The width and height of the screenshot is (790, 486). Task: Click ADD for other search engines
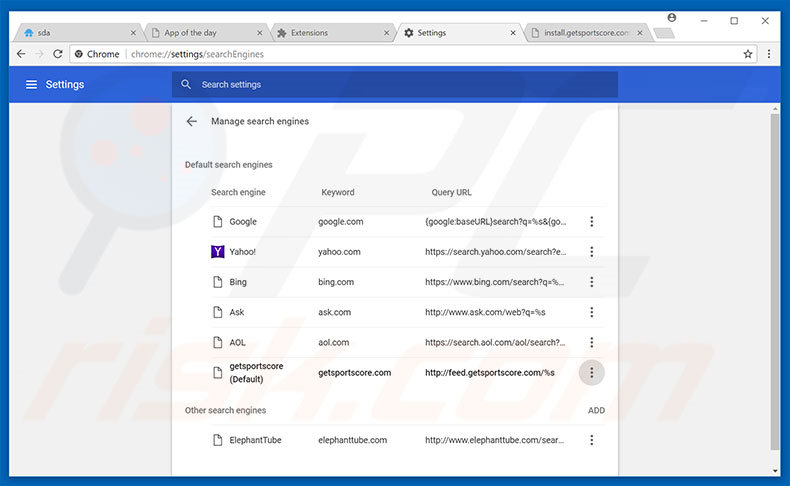click(596, 410)
